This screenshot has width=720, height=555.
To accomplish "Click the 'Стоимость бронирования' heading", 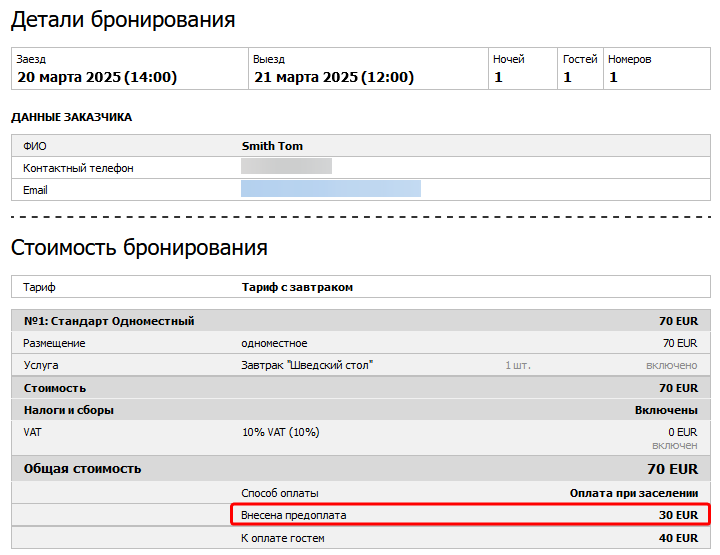I will 139,248.
